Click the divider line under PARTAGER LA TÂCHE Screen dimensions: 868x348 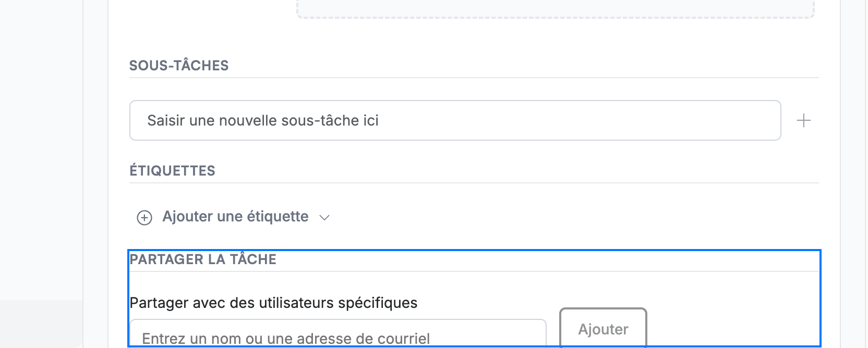[x=474, y=271]
